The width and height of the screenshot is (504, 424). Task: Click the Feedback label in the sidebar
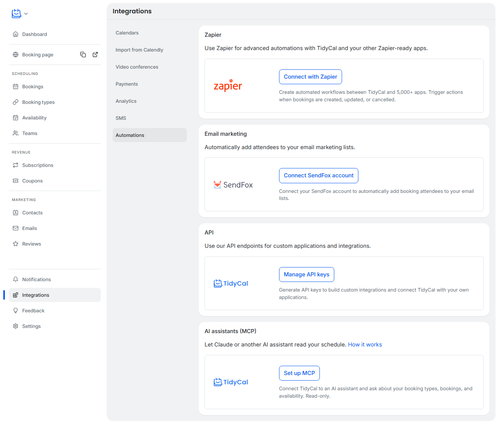point(33,310)
